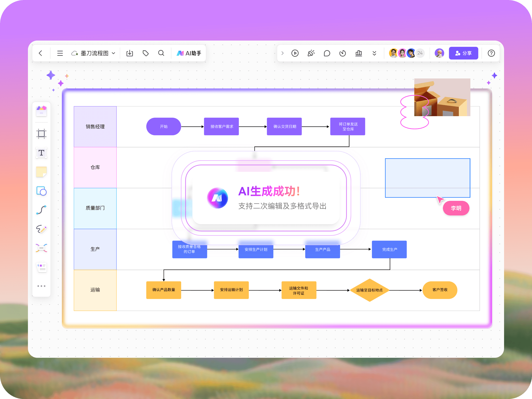The image size is (532, 399).
Task: Click the cardboard box image
Action: pos(442,97)
